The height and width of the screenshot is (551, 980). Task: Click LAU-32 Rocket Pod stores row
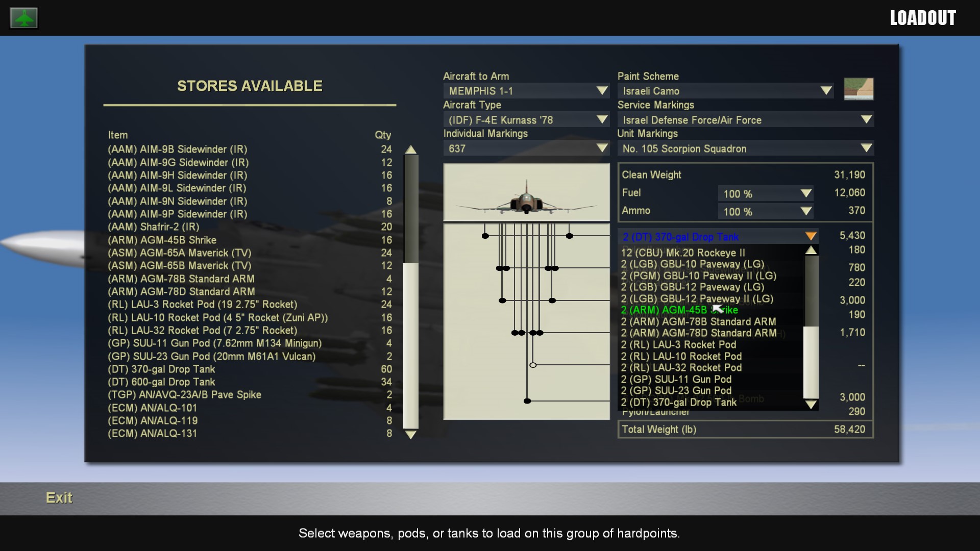[250, 331]
